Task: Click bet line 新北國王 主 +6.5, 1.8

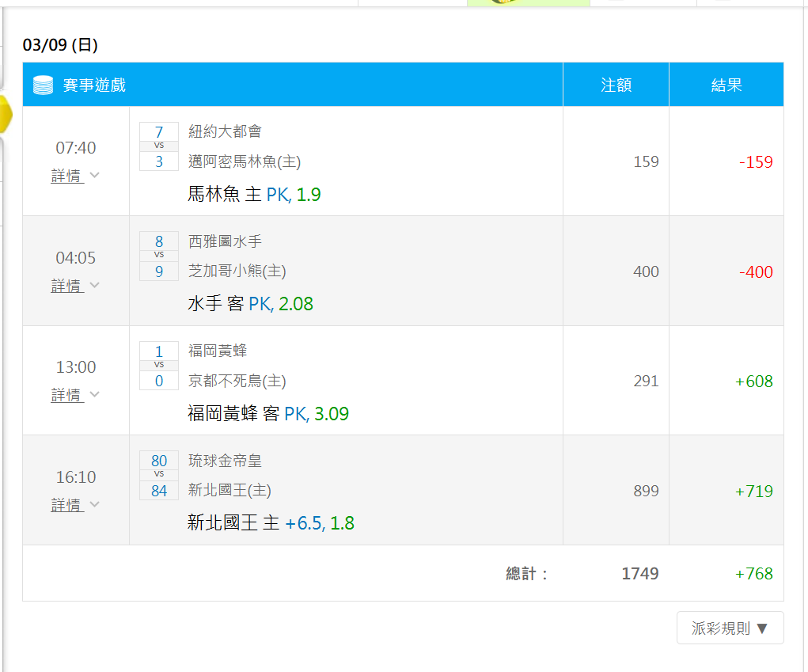Action: pos(271,523)
